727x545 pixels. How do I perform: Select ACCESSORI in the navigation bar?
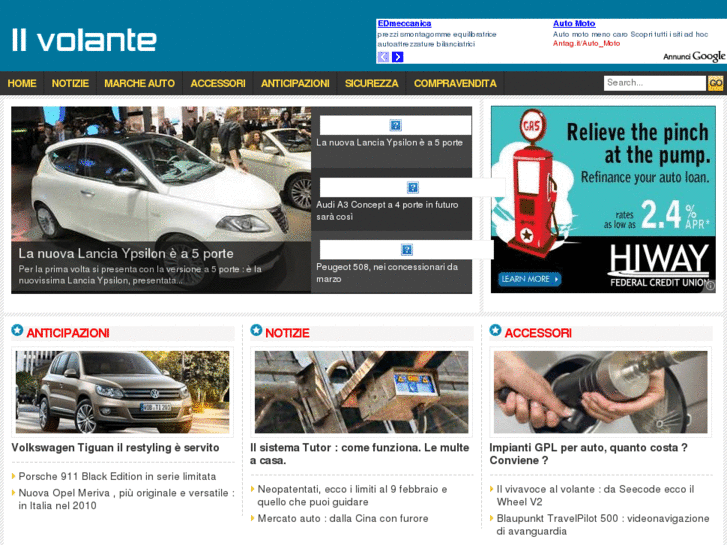(x=218, y=83)
